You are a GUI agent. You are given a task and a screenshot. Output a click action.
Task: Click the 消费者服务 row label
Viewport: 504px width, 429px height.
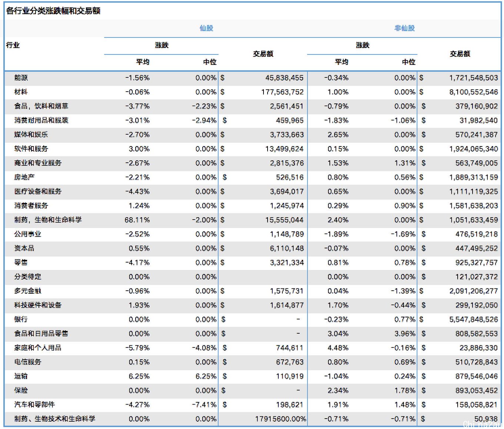pos(31,206)
